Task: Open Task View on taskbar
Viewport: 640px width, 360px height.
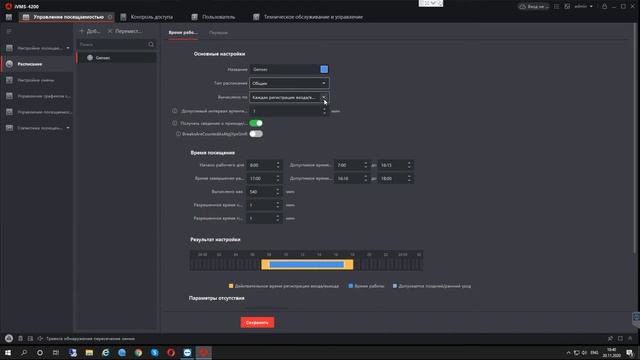Action: click(56, 353)
